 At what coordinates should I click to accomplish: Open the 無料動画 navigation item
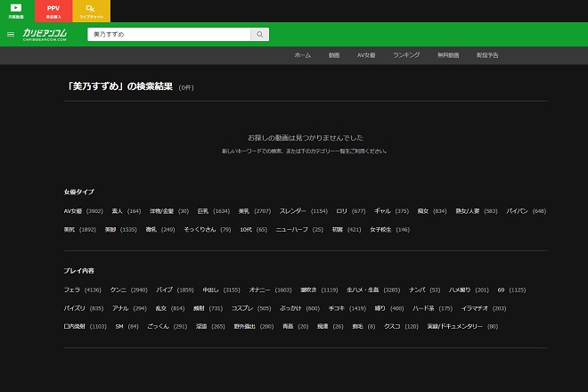pos(448,55)
